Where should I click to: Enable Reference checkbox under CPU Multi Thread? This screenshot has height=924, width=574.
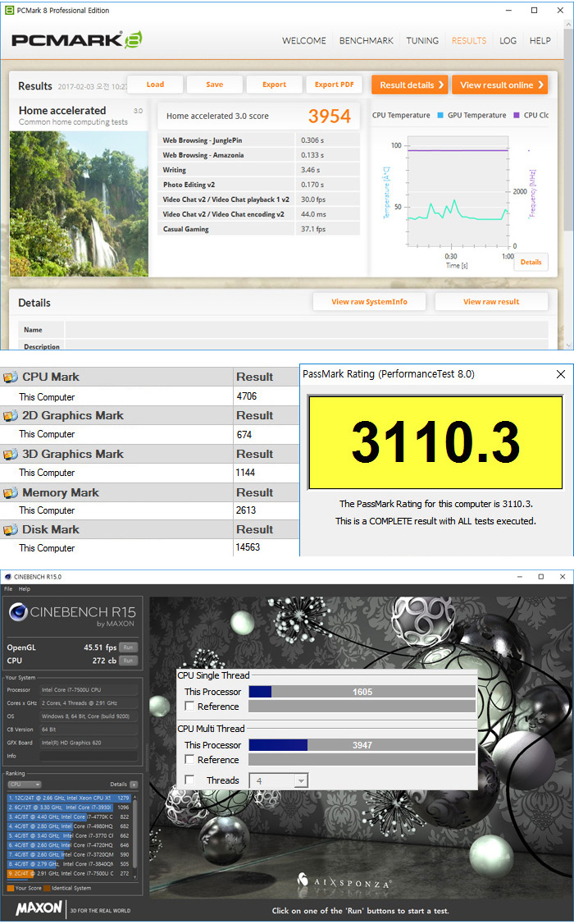pos(190,760)
